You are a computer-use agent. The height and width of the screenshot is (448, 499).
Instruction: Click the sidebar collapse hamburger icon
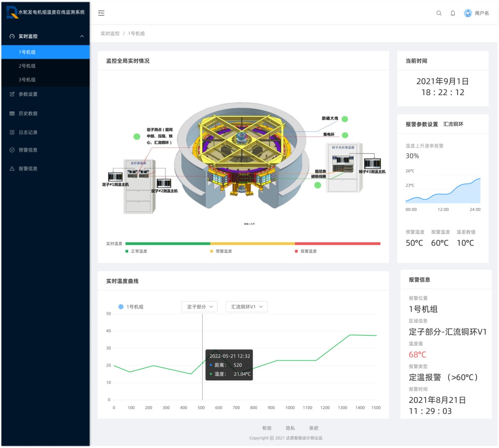[x=101, y=13]
